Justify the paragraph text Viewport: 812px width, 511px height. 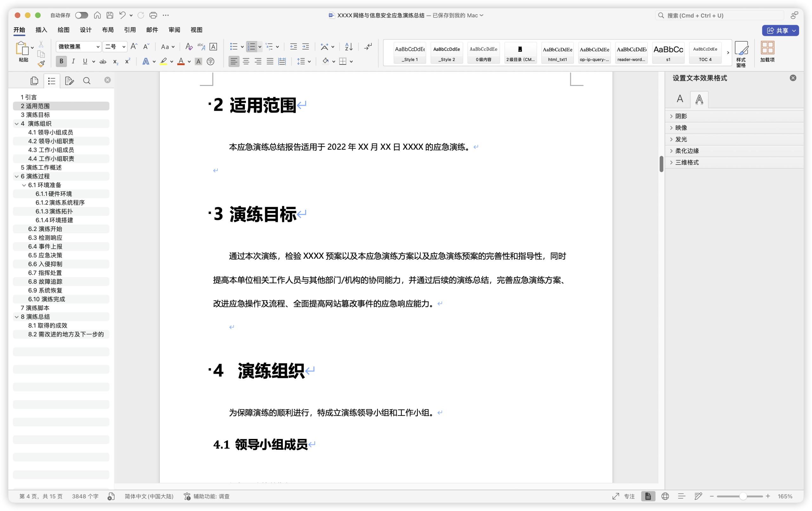[x=270, y=62]
